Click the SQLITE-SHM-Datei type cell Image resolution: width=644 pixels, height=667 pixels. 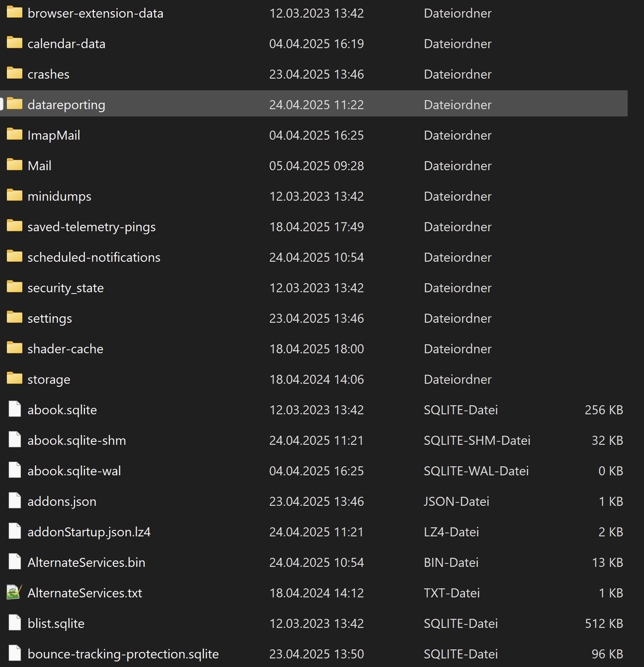coord(477,441)
